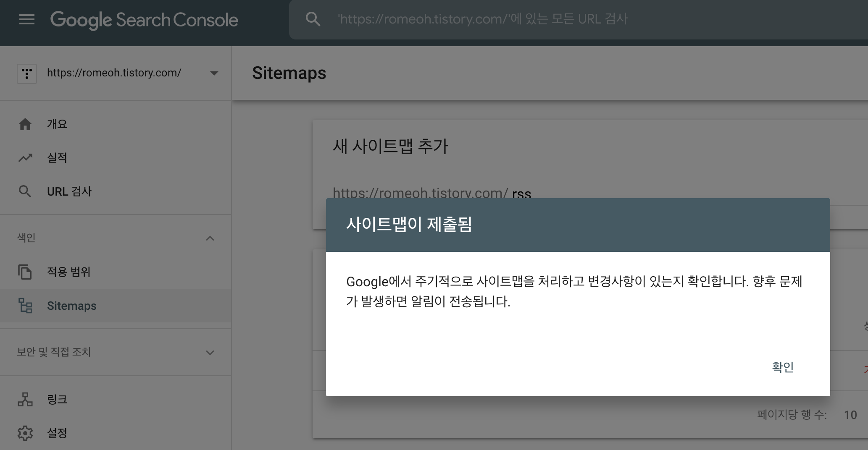Click the 페이지당 행 수 label
The height and width of the screenshot is (450, 868).
[792, 415]
